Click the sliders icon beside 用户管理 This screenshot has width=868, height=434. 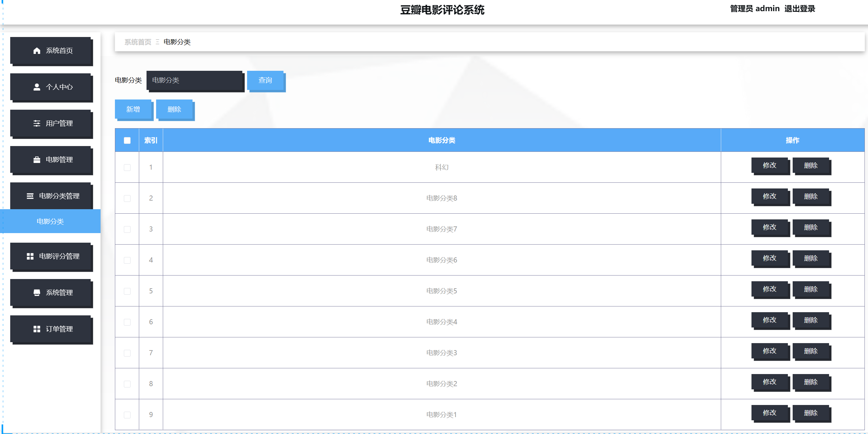tap(37, 123)
